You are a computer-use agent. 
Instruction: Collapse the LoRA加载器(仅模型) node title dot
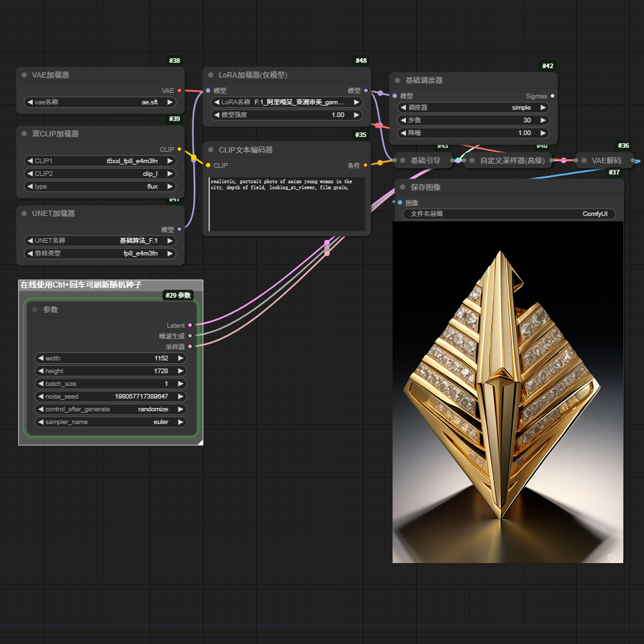pos(211,75)
